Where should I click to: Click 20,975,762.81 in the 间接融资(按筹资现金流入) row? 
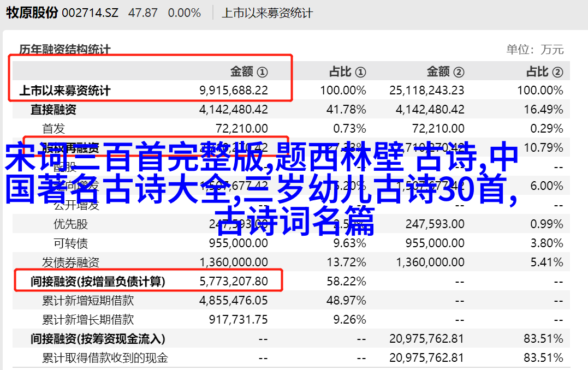427,339
